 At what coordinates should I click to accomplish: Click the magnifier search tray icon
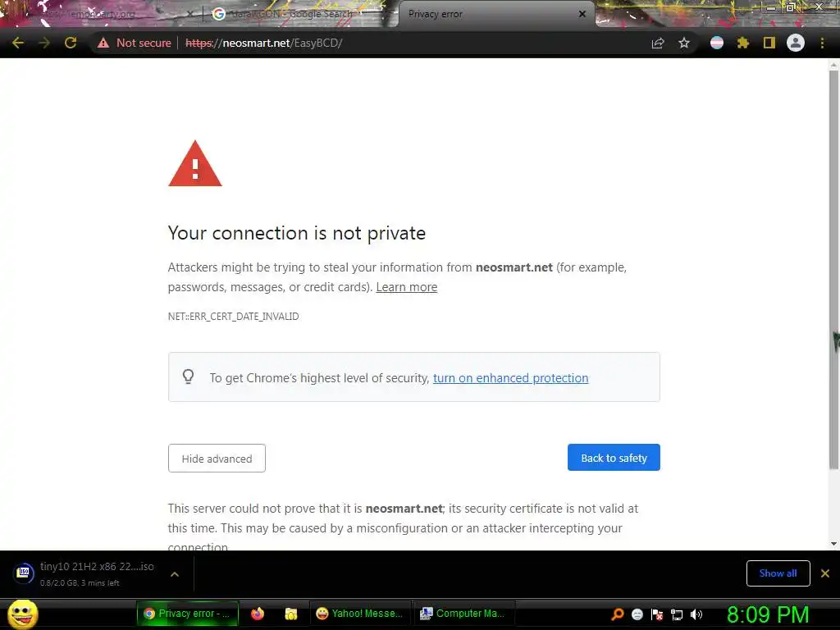(x=617, y=614)
